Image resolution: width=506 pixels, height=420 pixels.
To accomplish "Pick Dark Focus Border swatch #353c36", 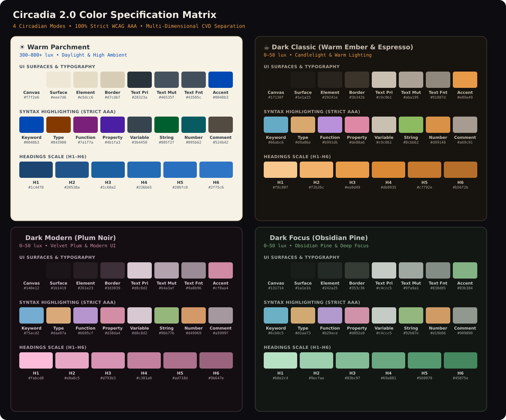I will pos(357,270).
